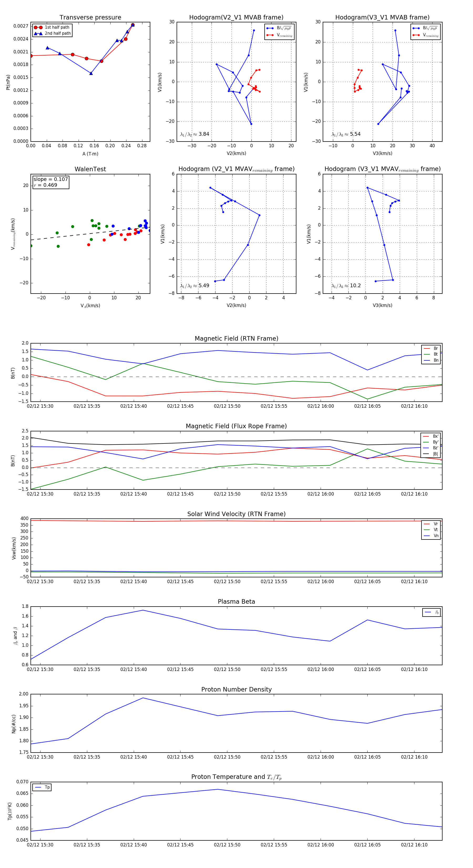Click the 'Np(#/cc)' axis label

14,724
